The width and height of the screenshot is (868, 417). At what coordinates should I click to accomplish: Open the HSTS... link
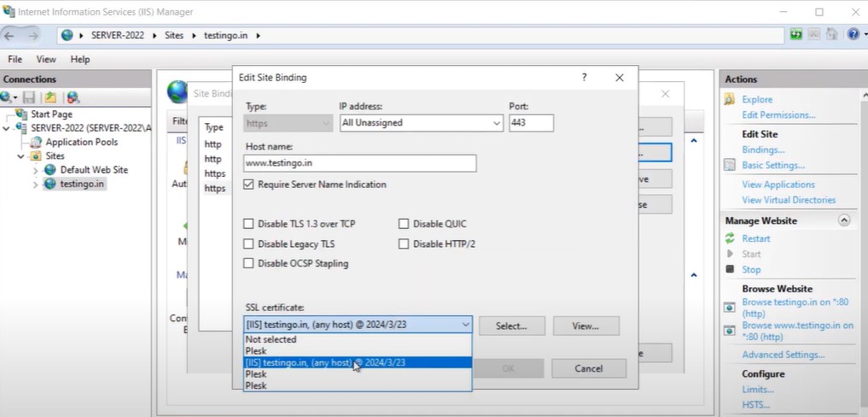[x=755, y=405]
